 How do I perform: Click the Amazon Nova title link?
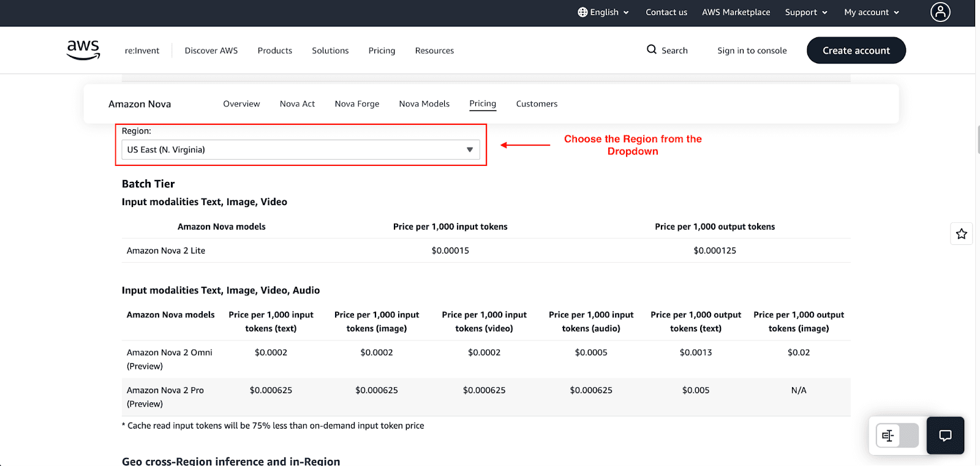[x=140, y=104]
